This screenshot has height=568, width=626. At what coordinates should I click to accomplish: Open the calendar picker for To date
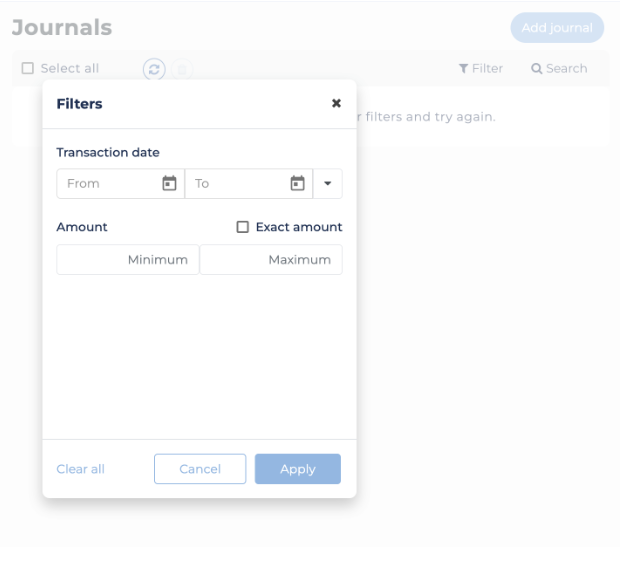[x=297, y=184]
